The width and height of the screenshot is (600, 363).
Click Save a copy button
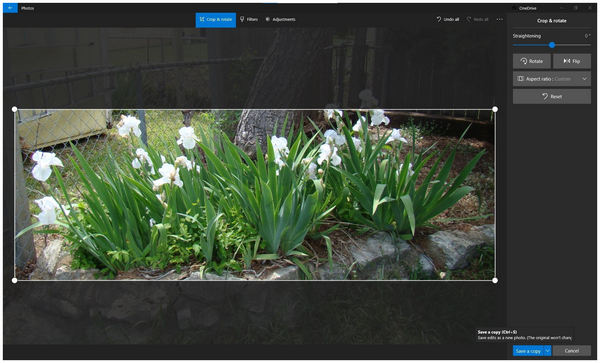[528, 351]
